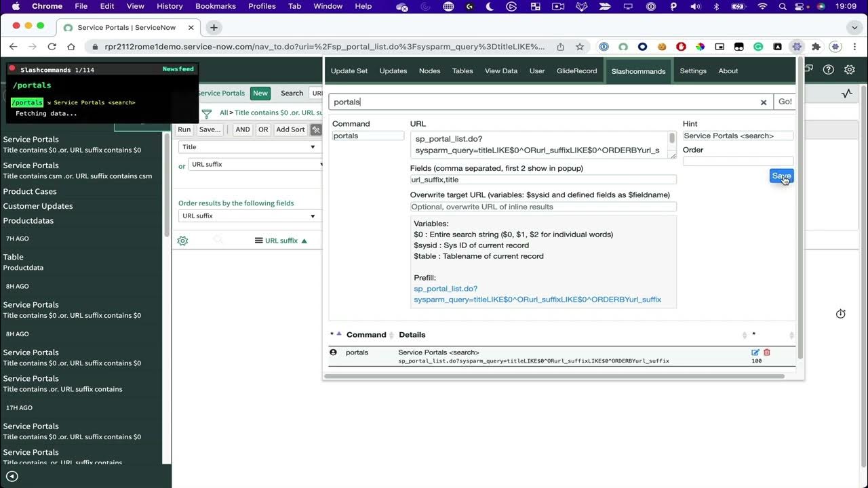The width and height of the screenshot is (868, 488).
Task: Open the Bookmarks menu in macOS menu bar
Action: pyautogui.click(x=217, y=6)
